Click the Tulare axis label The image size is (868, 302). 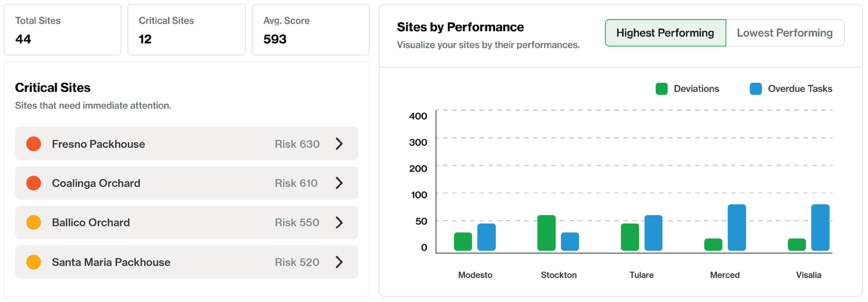(x=641, y=275)
